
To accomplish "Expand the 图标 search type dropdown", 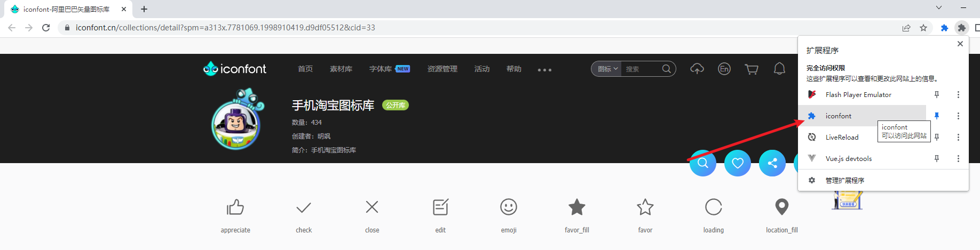I will [x=607, y=69].
